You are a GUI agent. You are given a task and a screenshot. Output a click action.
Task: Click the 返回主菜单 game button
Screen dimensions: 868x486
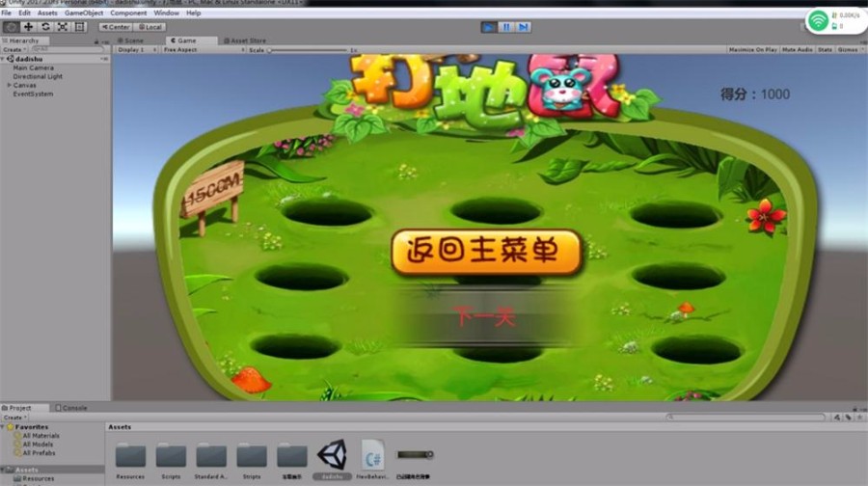[x=486, y=252]
